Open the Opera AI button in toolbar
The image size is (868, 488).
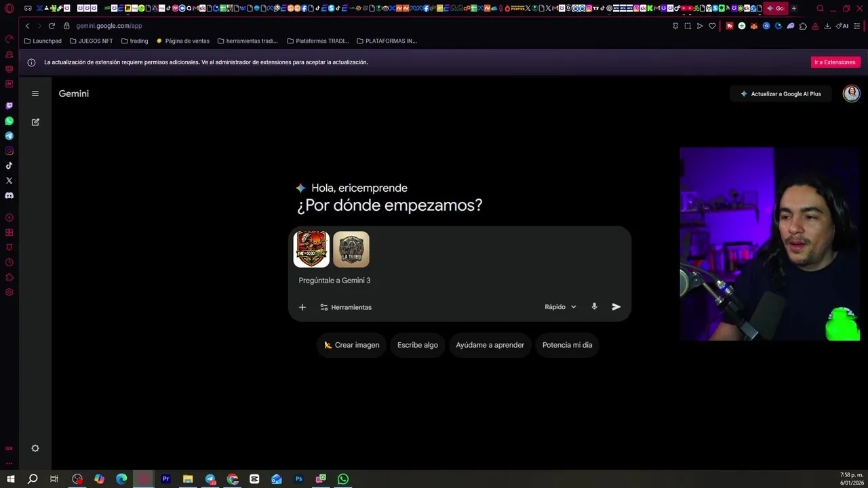[x=842, y=26]
